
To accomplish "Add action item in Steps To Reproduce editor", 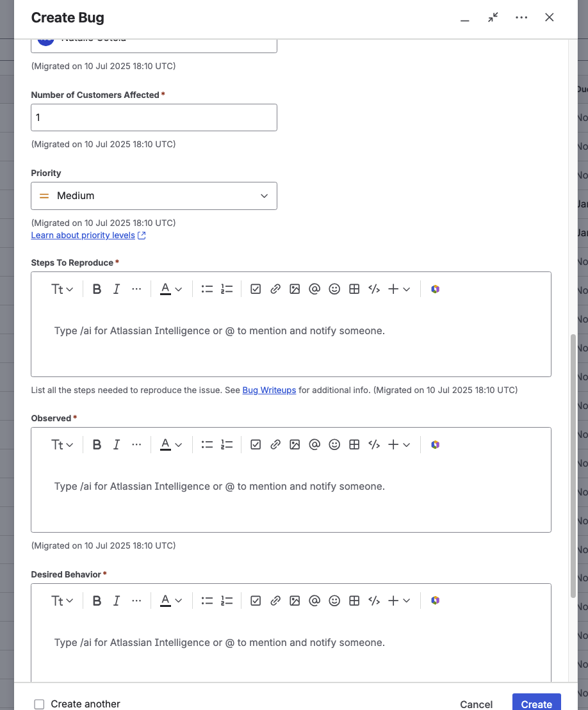I will pos(256,289).
